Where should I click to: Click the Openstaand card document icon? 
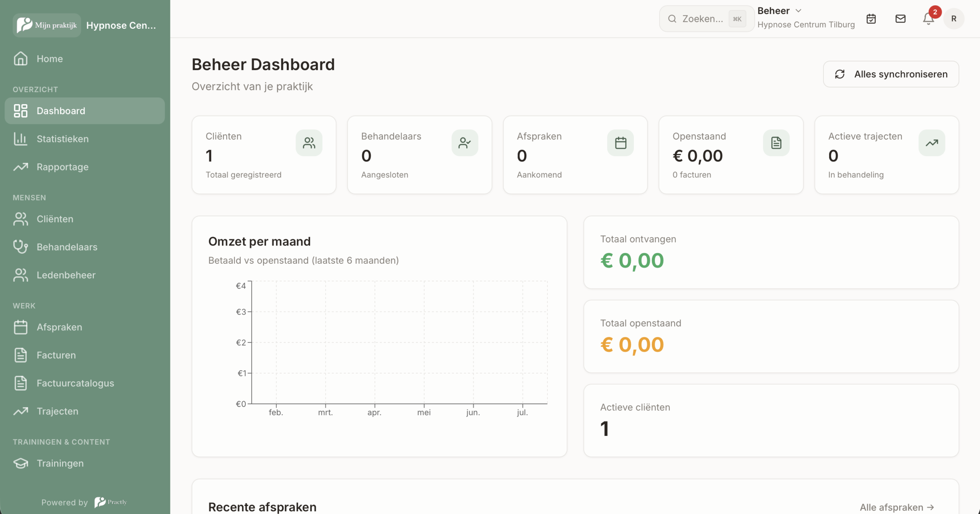coord(776,143)
